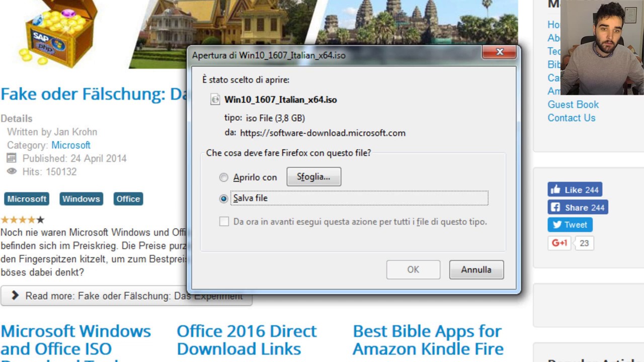Viewport: 644px width, 362px height.
Task: Click the 'Hits: 150132' text
Action: [x=49, y=172]
